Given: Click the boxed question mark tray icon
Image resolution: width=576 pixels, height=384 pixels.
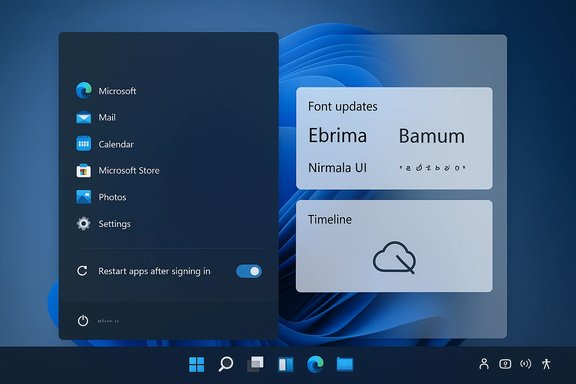Looking at the screenshot, I should tap(505, 364).
